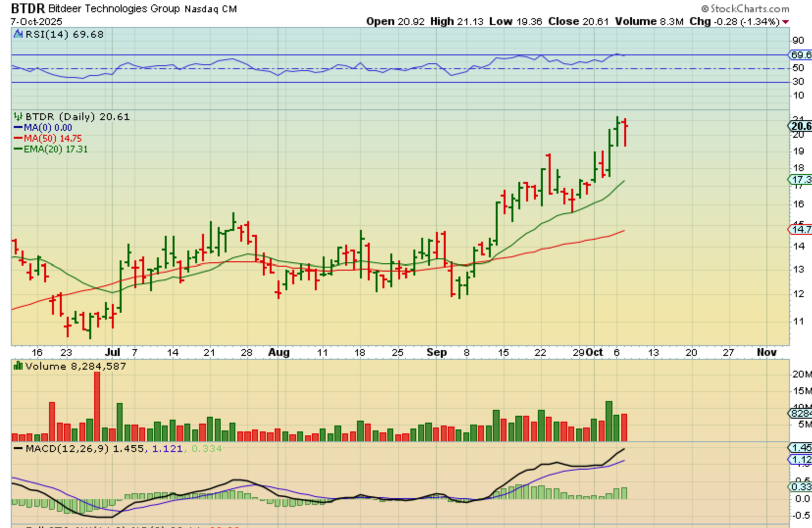The height and width of the screenshot is (528, 812).
Task: Click the MACD line value tag on right axis
Action: coord(800,448)
